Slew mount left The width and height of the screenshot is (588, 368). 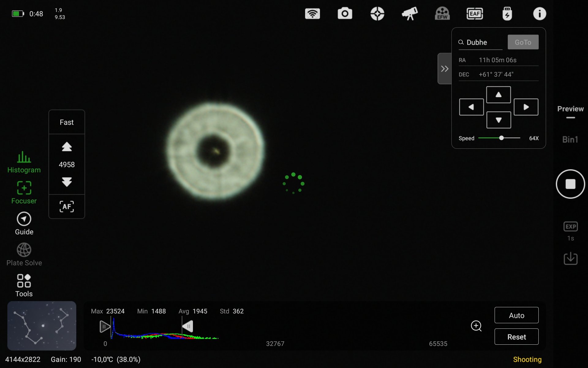coord(471,107)
